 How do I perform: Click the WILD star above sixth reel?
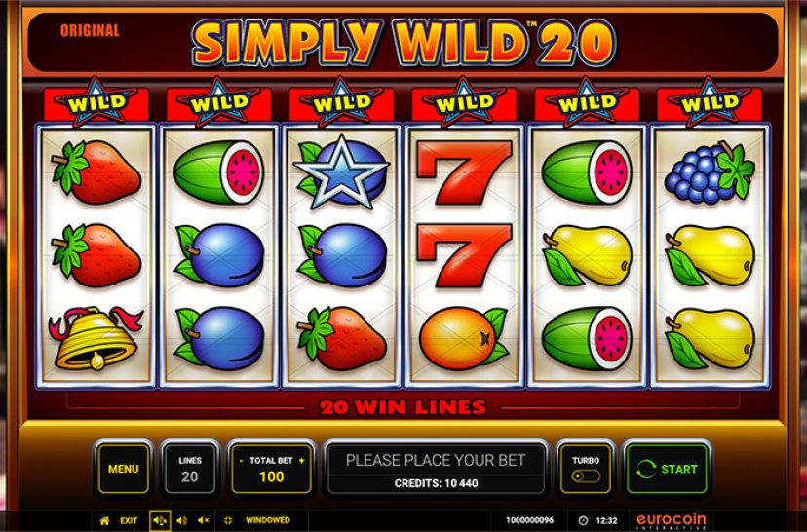coord(710,102)
